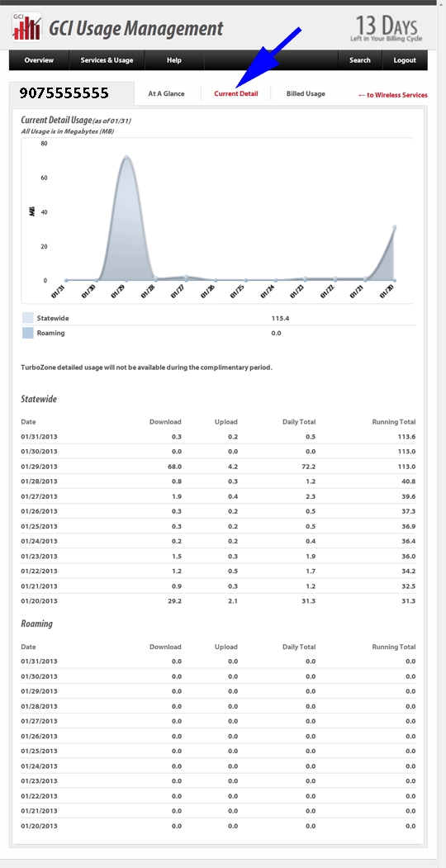Click the Statewide legend color swatch

tap(27, 318)
